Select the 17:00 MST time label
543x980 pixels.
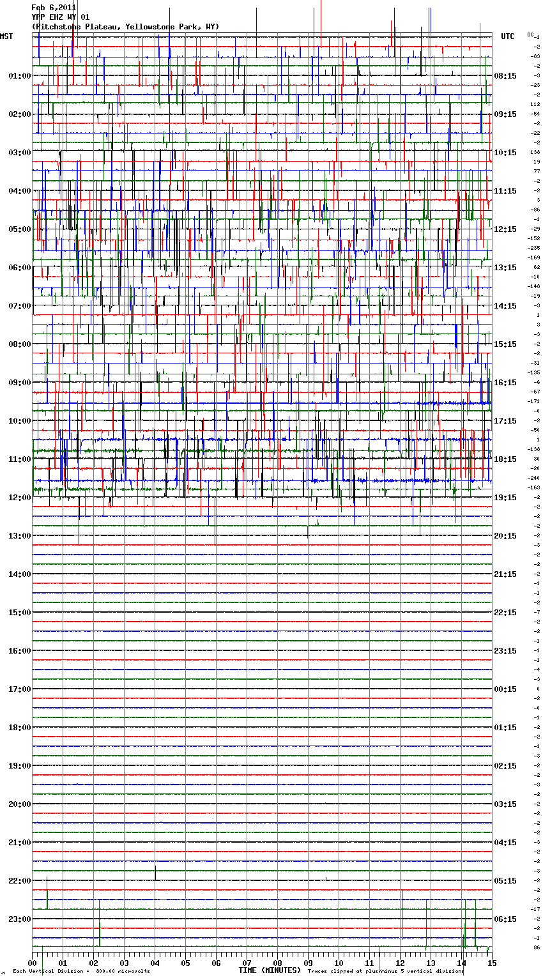pos(20,689)
